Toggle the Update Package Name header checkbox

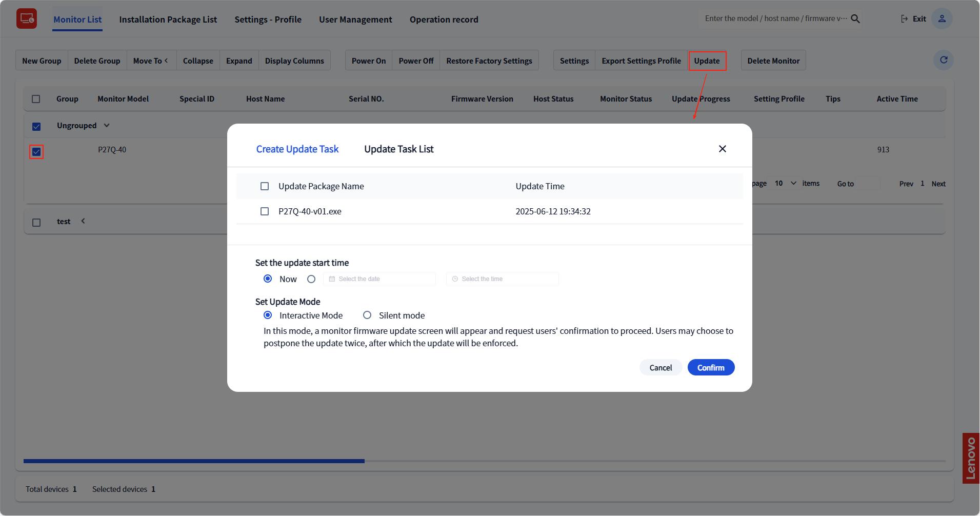[265, 186]
